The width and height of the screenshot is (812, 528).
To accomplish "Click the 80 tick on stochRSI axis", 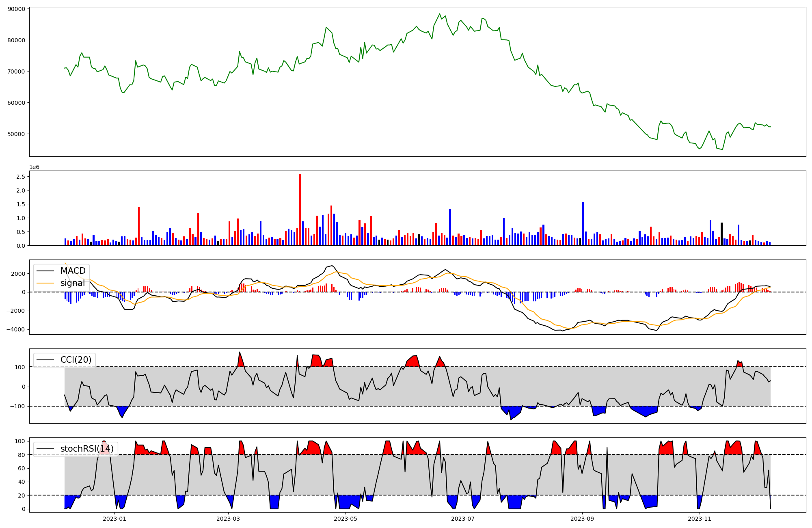I will [x=22, y=455].
